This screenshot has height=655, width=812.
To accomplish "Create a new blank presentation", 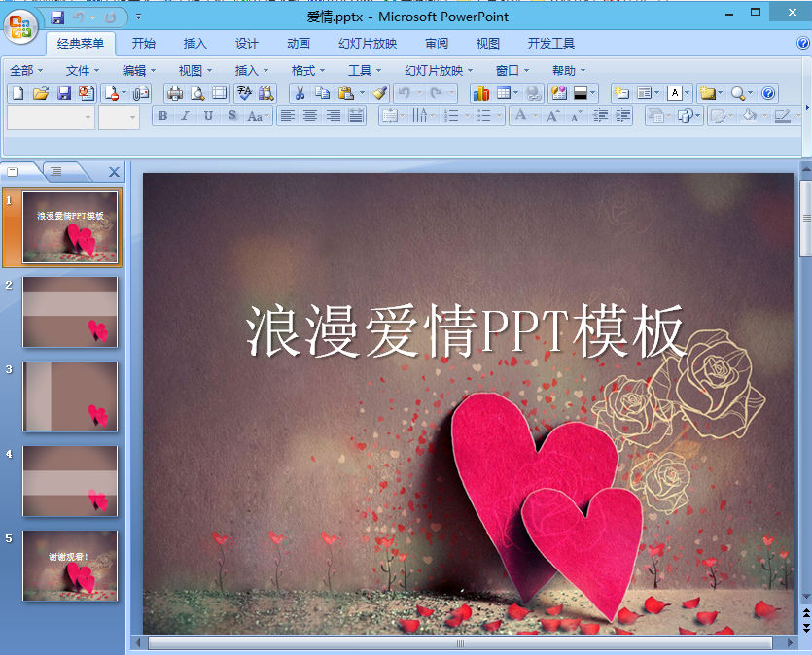I will [x=17, y=93].
